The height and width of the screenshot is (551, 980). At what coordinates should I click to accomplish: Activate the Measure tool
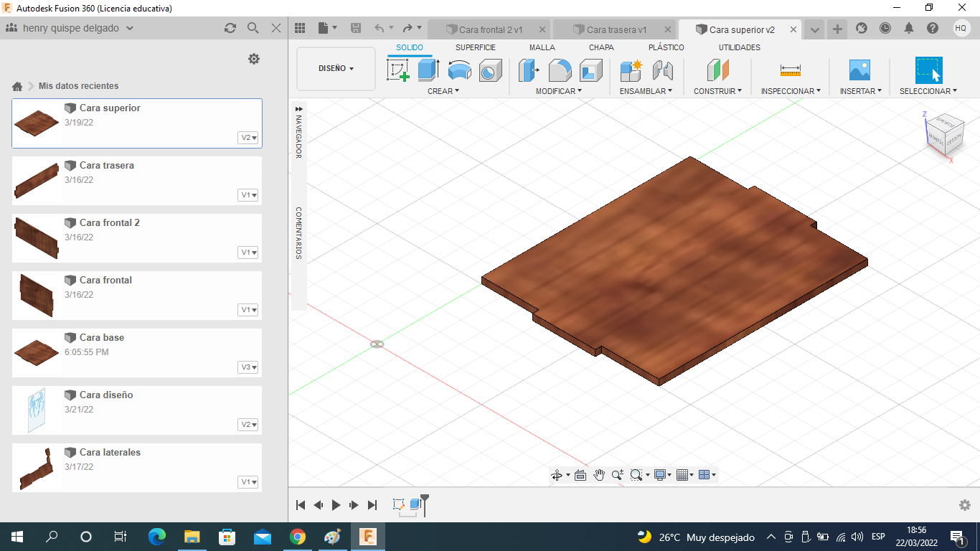point(790,70)
